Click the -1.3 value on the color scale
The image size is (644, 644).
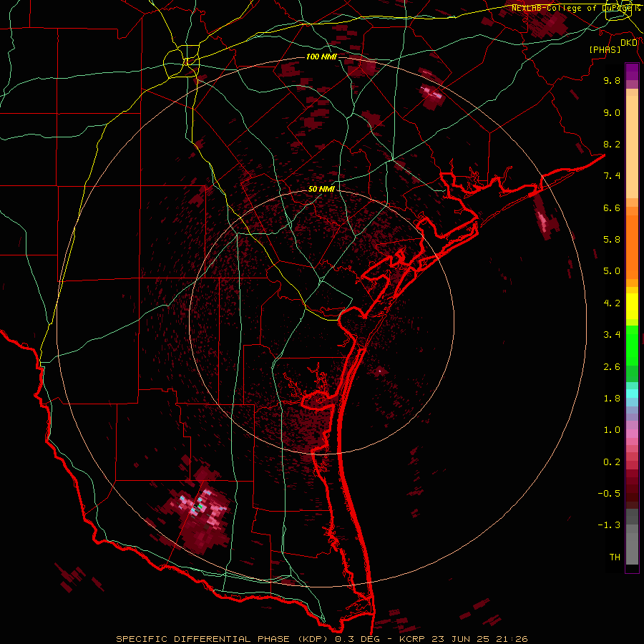pos(609,525)
